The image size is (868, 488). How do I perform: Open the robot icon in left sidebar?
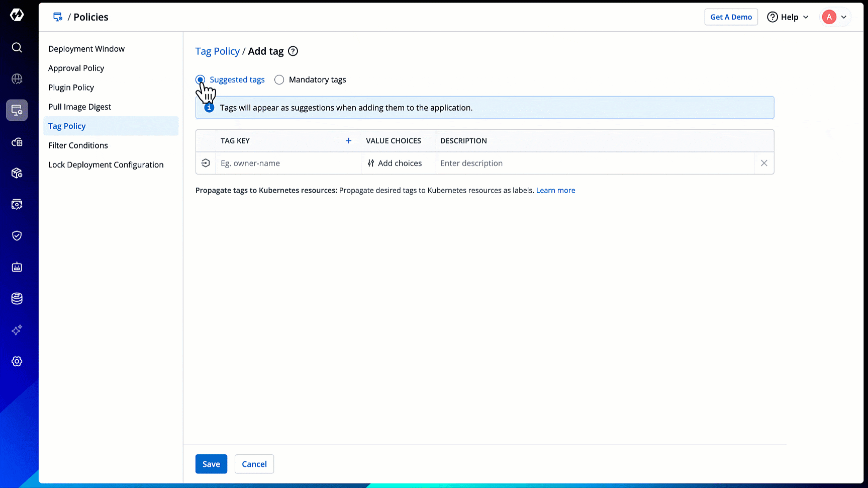(17, 267)
